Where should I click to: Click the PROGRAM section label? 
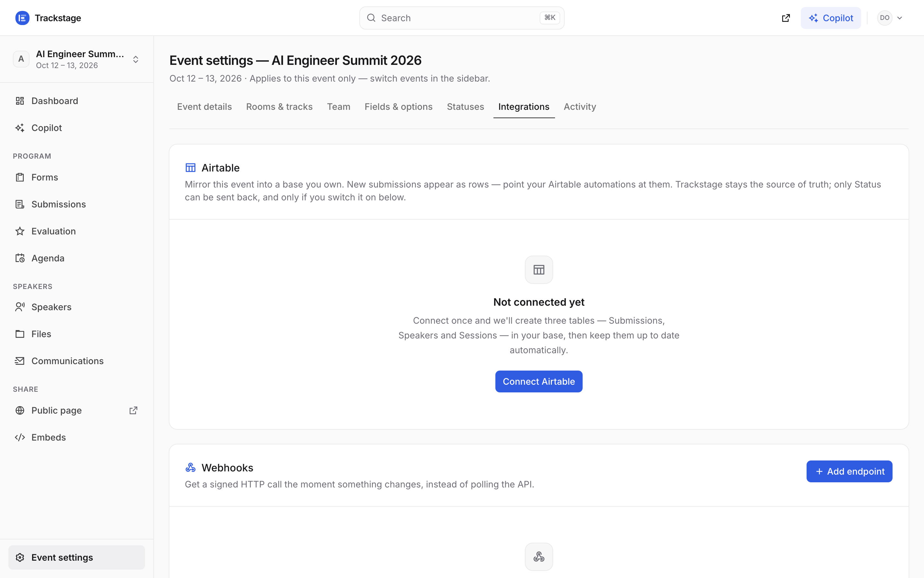tap(32, 156)
